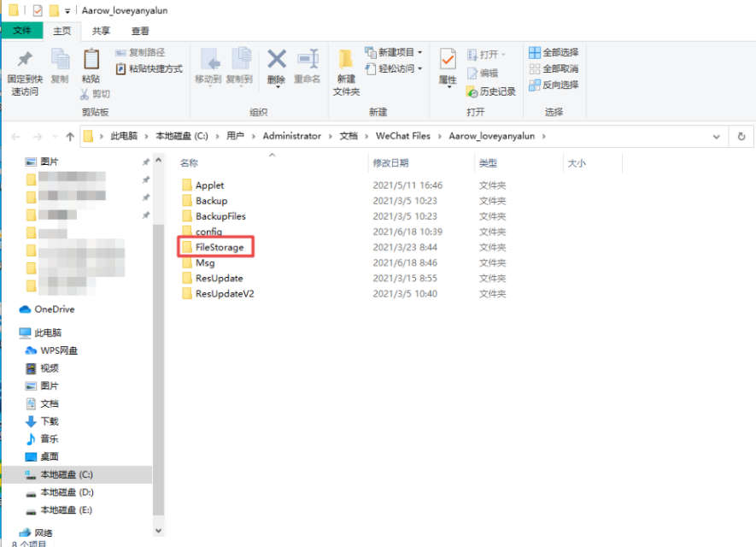Viewport: 756px width, 547px height.
Task: Click 文档 breadcrumb in address bar
Action: [x=349, y=136]
